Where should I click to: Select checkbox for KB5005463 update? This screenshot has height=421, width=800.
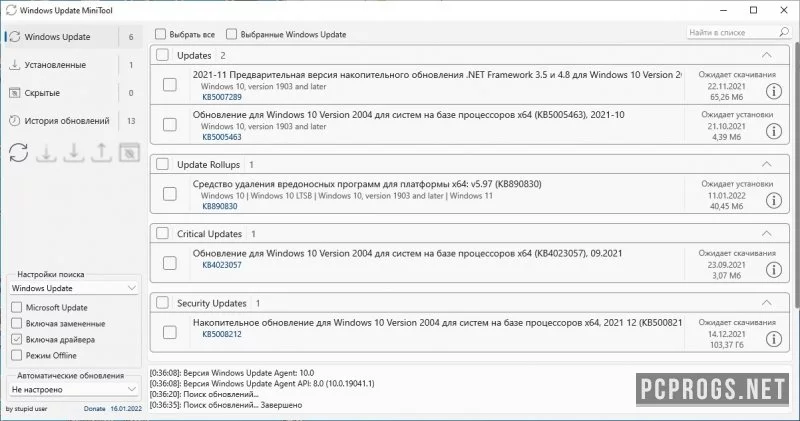point(169,125)
